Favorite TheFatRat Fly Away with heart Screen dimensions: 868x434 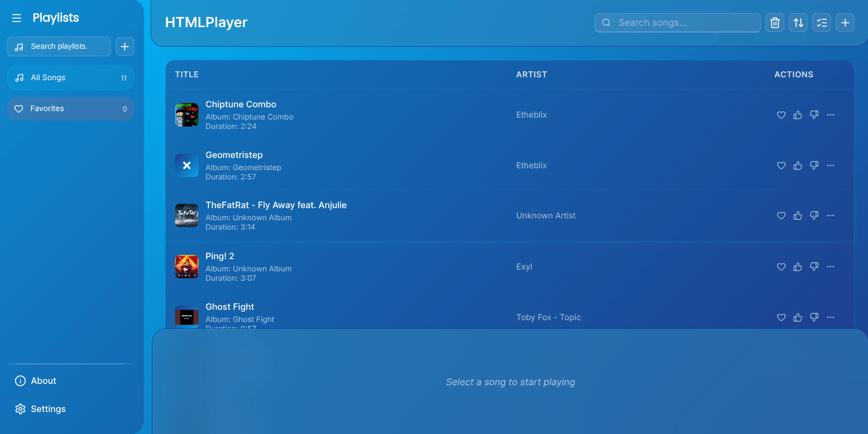(781, 216)
